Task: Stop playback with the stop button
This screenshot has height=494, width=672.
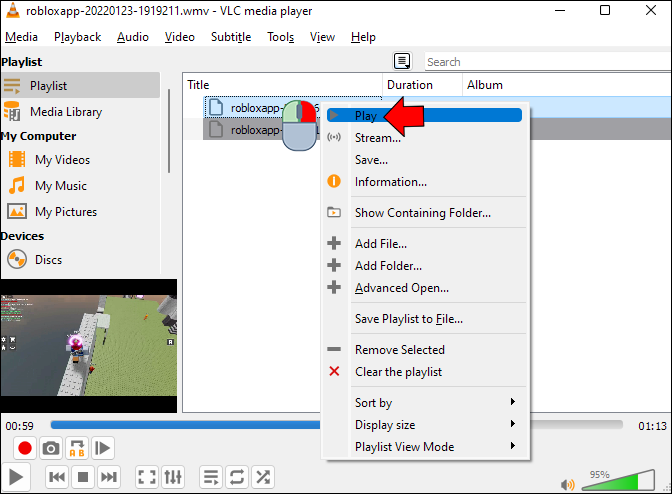Action: [83, 477]
